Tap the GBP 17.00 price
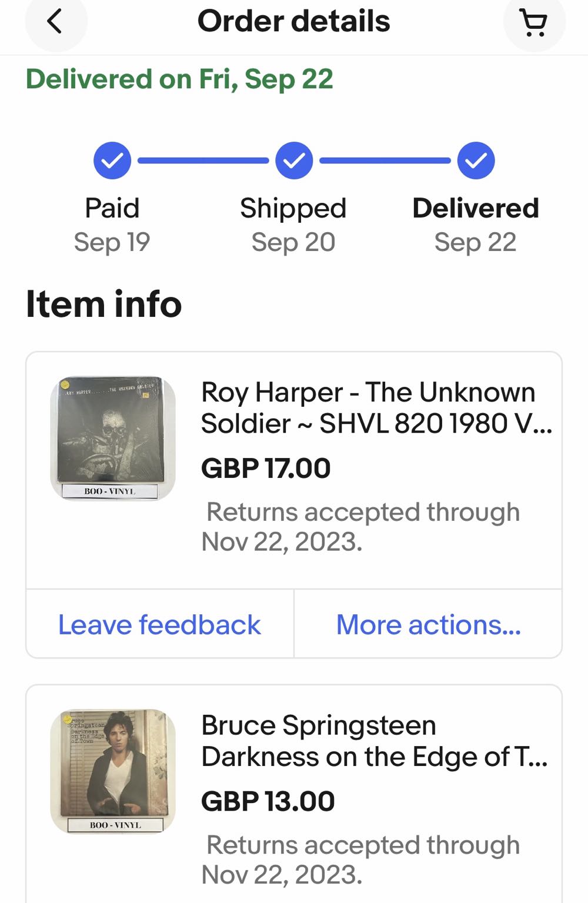Screen dimensions: 588x903 tap(266, 469)
